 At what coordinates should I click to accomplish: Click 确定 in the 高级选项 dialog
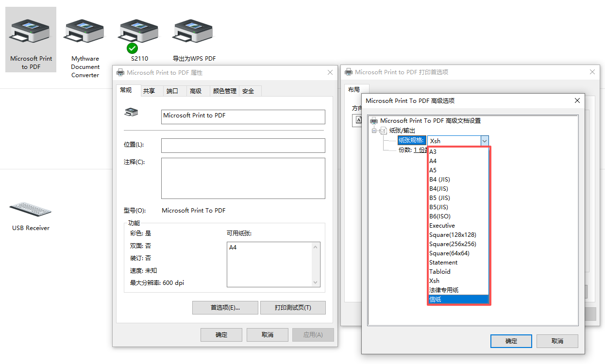(511, 341)
